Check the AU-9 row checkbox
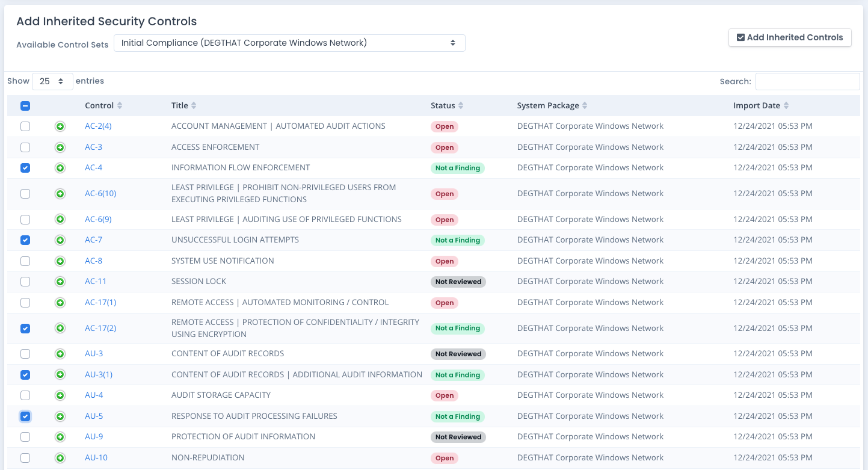Image resolution: width=868 pixels, height=470 pixels. point(25,437)
